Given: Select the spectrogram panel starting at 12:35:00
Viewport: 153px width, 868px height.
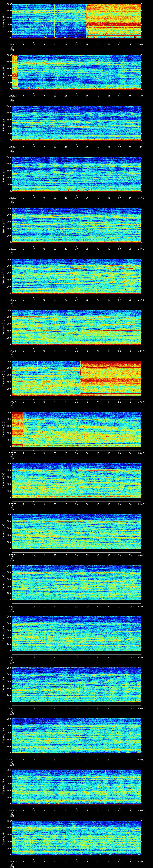Looking at the screenshot, I should click(x=77, y=327).
